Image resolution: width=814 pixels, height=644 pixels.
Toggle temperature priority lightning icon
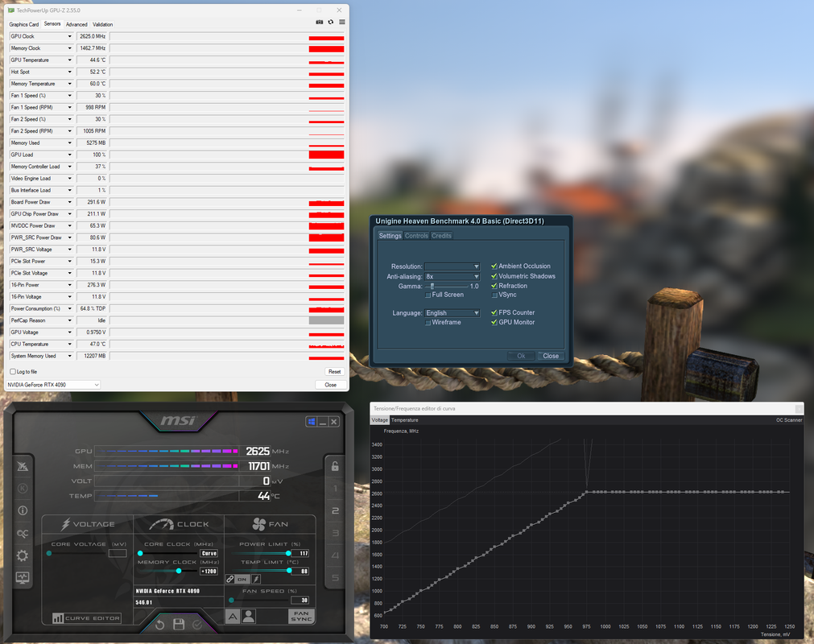click(x=256, y=579)
